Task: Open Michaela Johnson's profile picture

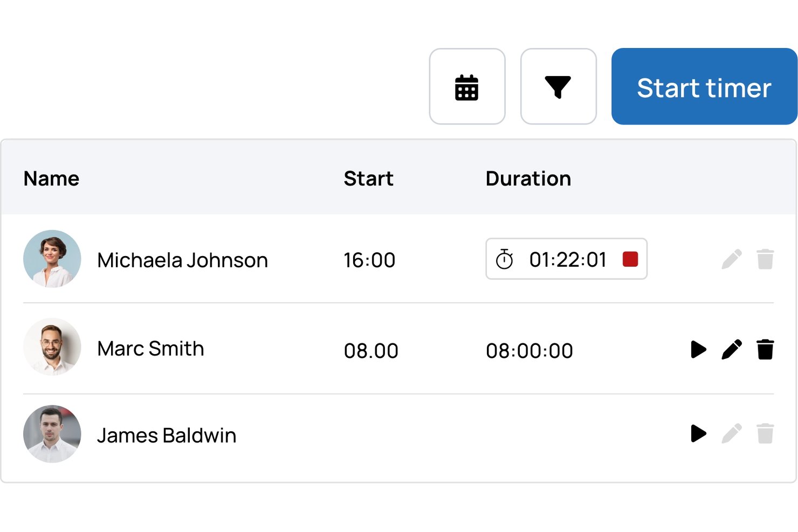Action: [52, 259]
